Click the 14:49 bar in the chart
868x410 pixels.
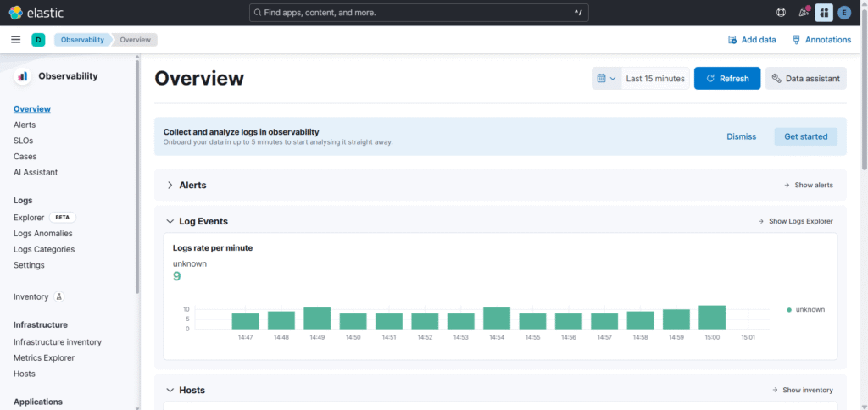pyautogui.click(x=317, y=319)
